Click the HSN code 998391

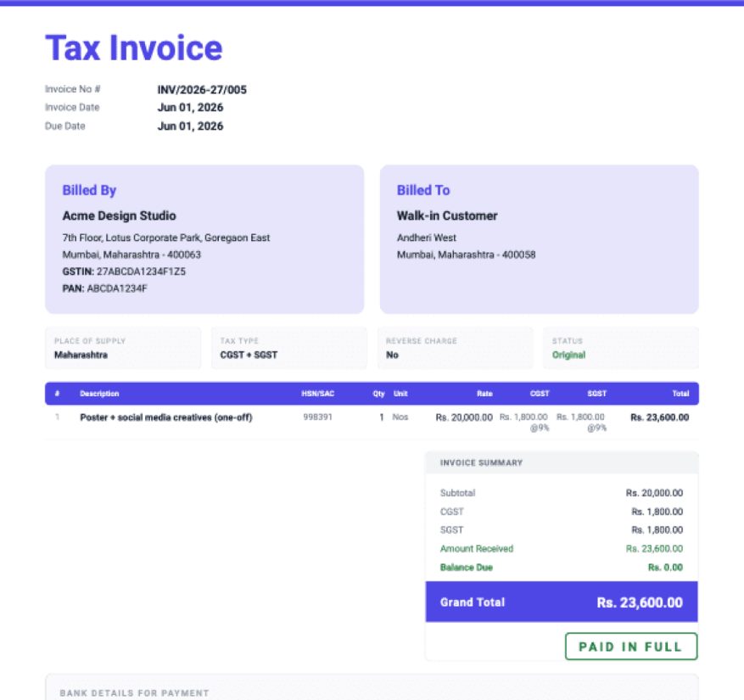pos(317,417)
